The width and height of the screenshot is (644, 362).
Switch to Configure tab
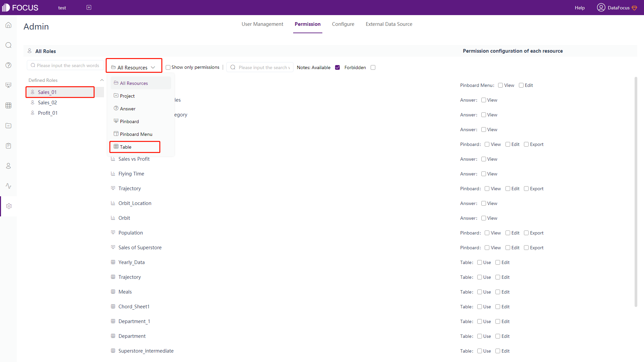pos(343,24)
